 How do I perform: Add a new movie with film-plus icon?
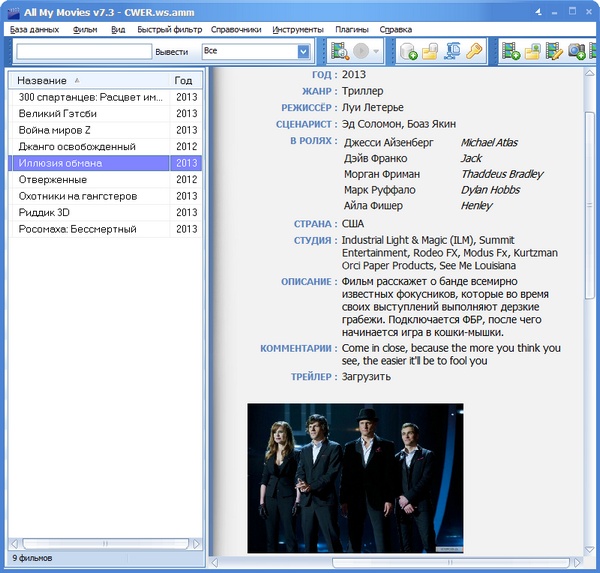pyautogui.click(x=511, y=51)
